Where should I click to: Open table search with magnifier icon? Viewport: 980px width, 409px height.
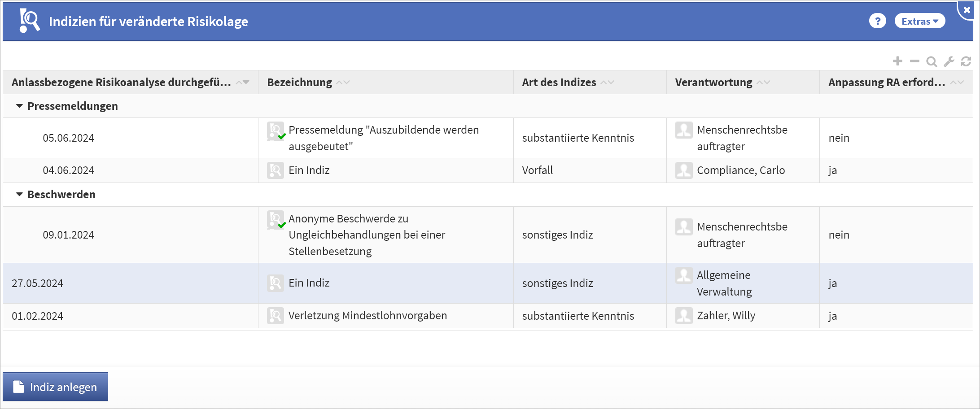(932, 61)
